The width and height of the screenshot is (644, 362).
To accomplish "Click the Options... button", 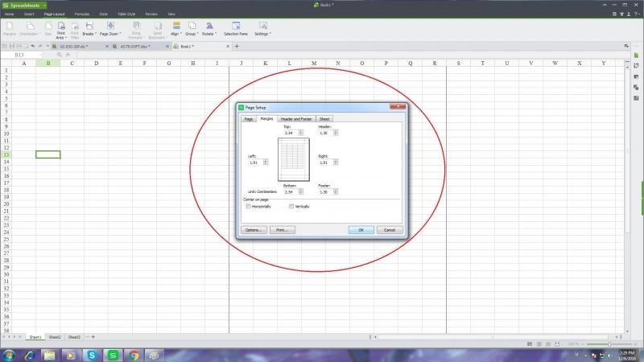I will 253,230.
